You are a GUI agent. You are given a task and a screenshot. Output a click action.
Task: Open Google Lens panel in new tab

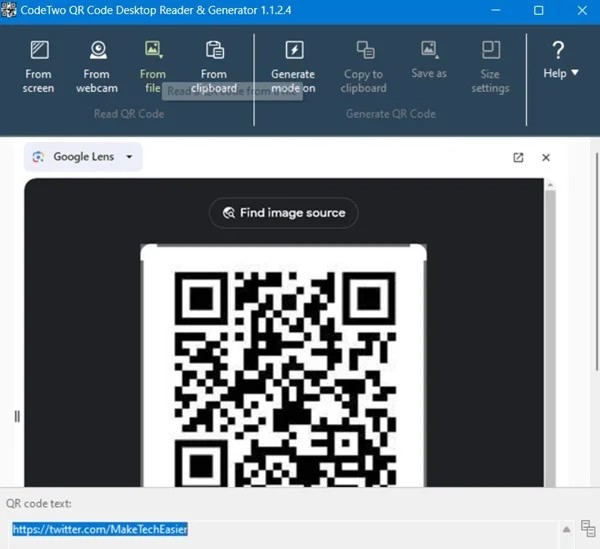518,157
